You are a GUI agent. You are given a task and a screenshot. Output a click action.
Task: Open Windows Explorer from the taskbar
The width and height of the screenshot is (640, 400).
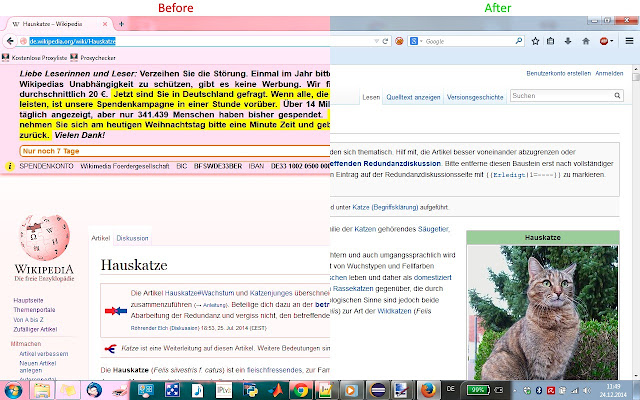(x=42, y=391)
